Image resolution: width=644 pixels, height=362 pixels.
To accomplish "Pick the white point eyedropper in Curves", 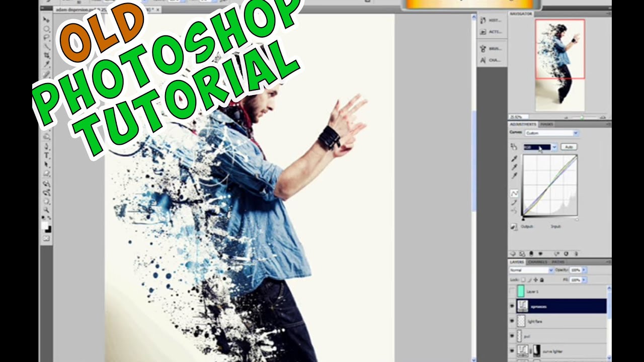I will (x=514, y=175).
